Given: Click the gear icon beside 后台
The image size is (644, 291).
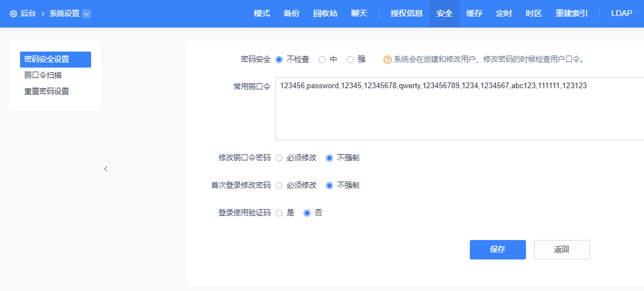Looking at the screenshot, I should tap(14, 14).
